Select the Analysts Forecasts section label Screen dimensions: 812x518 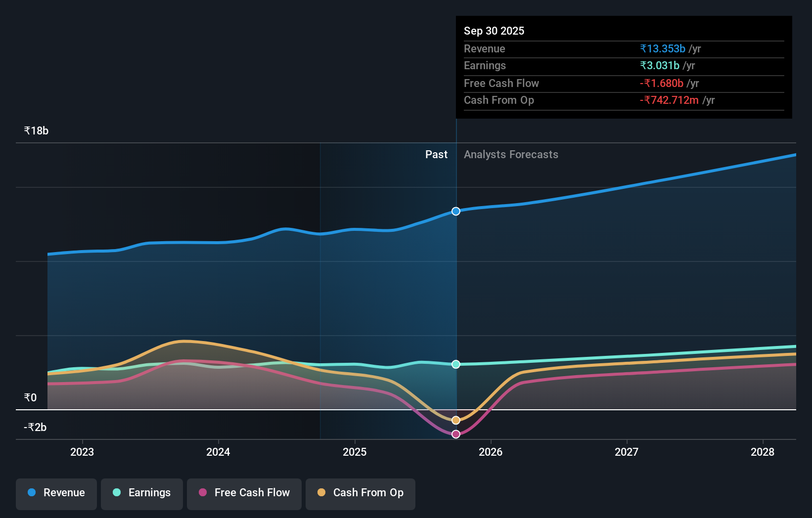point(511,154)
